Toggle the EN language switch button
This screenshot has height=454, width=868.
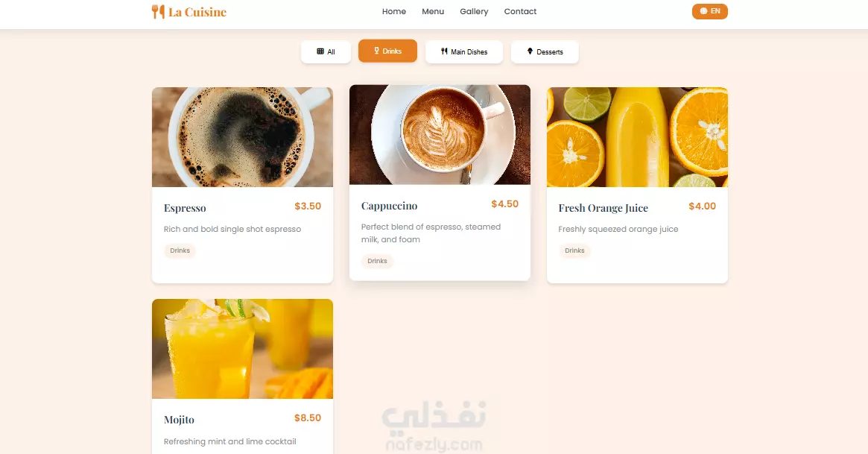pos(710,11)
